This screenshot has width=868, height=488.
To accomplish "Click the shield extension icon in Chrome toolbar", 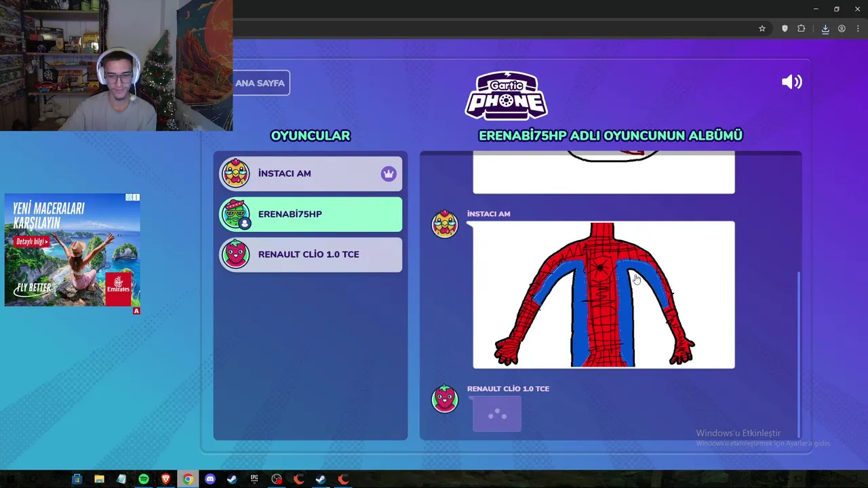I will (785, 28).
